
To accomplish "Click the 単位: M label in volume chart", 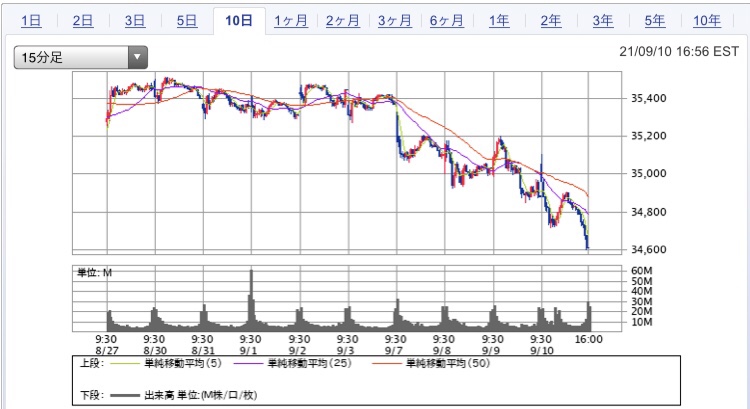I will (x=94, y=273).
